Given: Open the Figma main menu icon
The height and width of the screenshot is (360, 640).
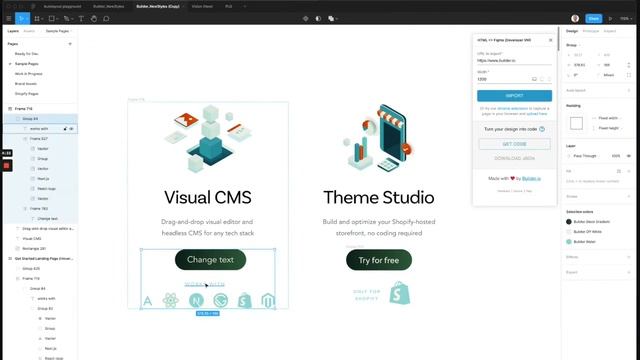Looking at the screenshot, I should click(x=9, y=18).
